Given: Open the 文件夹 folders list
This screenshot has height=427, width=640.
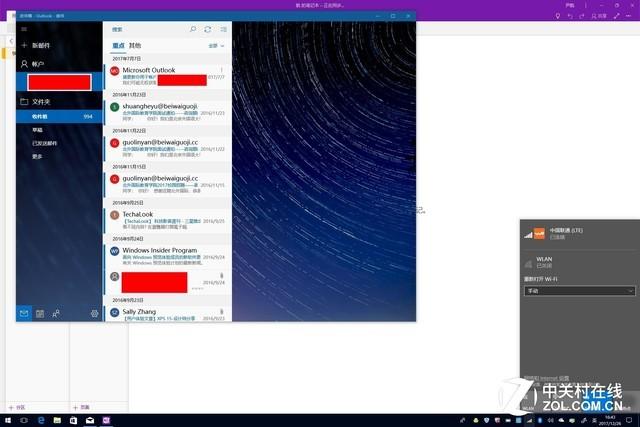Looking at the screenshot, I should tap(36, 102).
